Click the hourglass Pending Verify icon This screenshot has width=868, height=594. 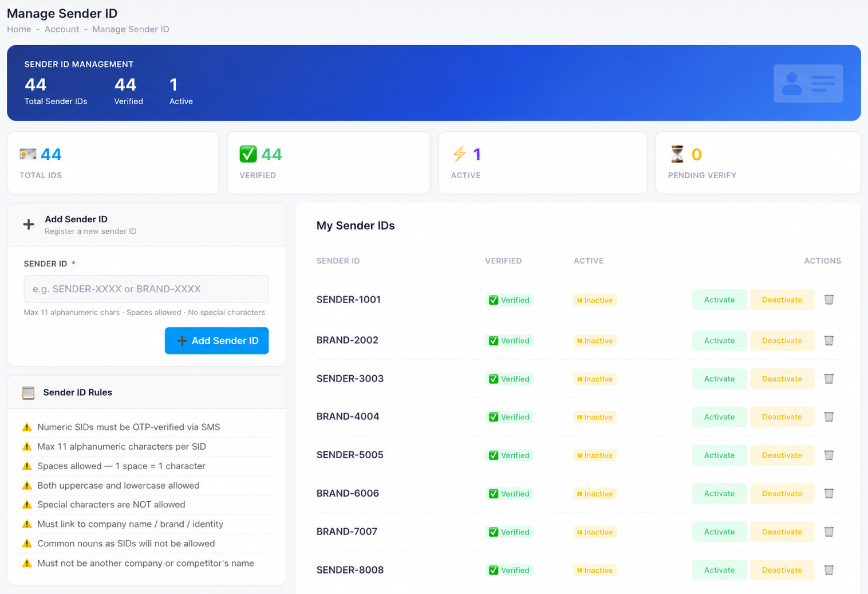tap(677, 154)
